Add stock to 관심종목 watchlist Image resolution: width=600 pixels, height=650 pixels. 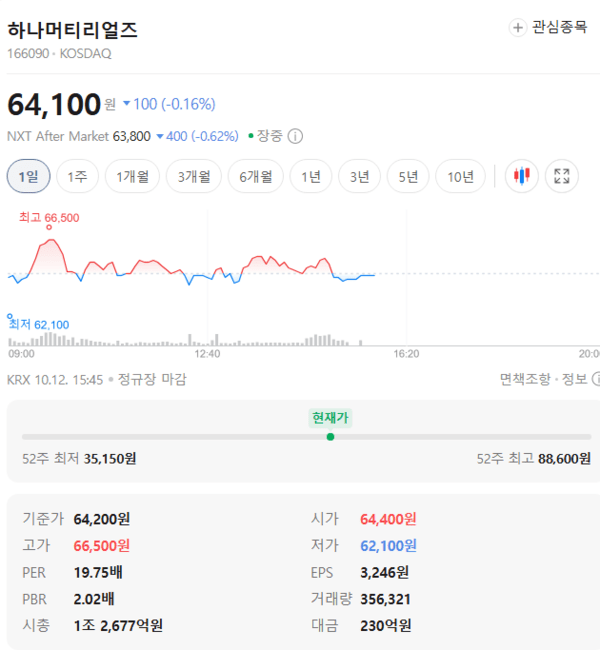[548, 27]
